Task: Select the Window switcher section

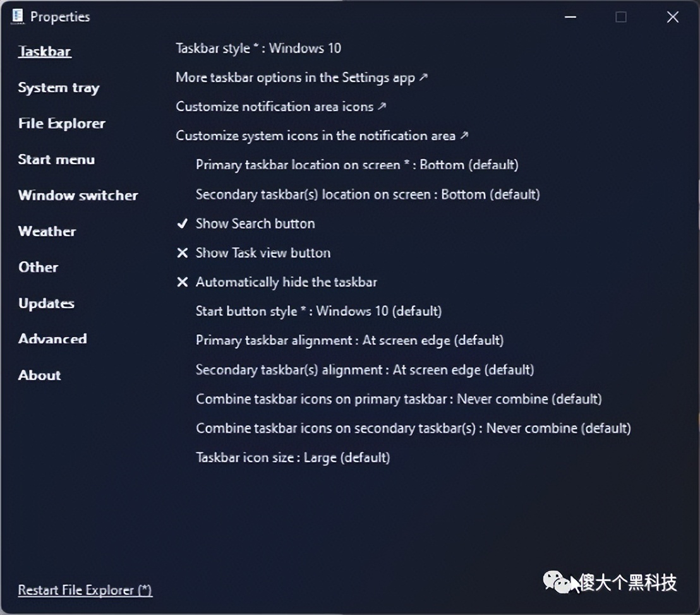Action: coord(78,196)
